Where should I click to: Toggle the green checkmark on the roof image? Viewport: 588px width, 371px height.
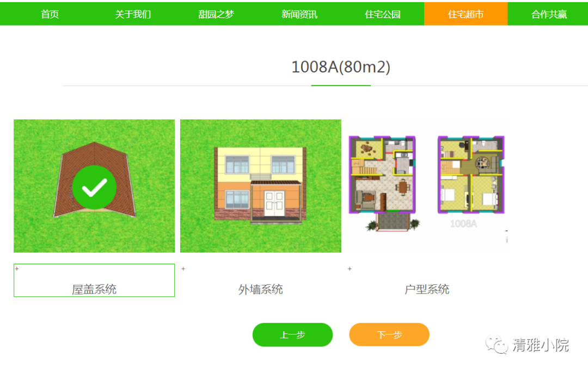tap(94, 188)
